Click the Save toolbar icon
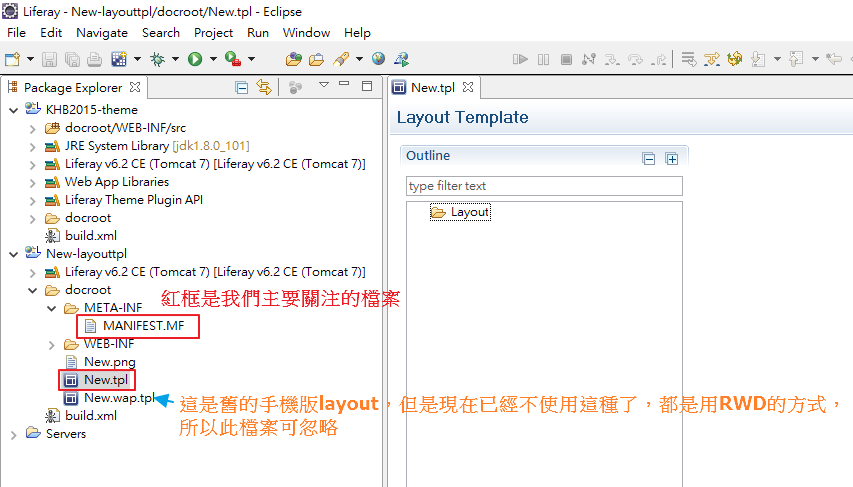Image resolution: width=853 pixels, height=487 pixels. (50, 59)
